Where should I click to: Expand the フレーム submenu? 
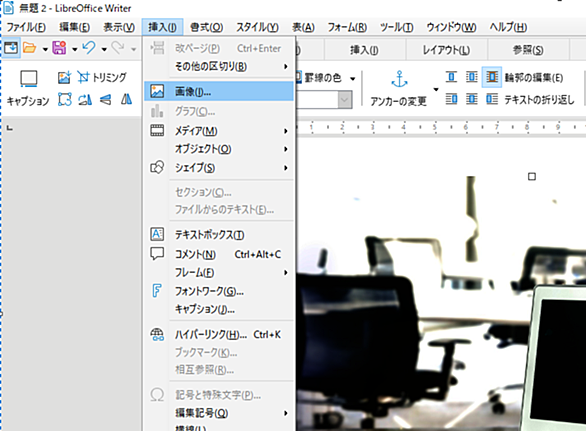286,273
